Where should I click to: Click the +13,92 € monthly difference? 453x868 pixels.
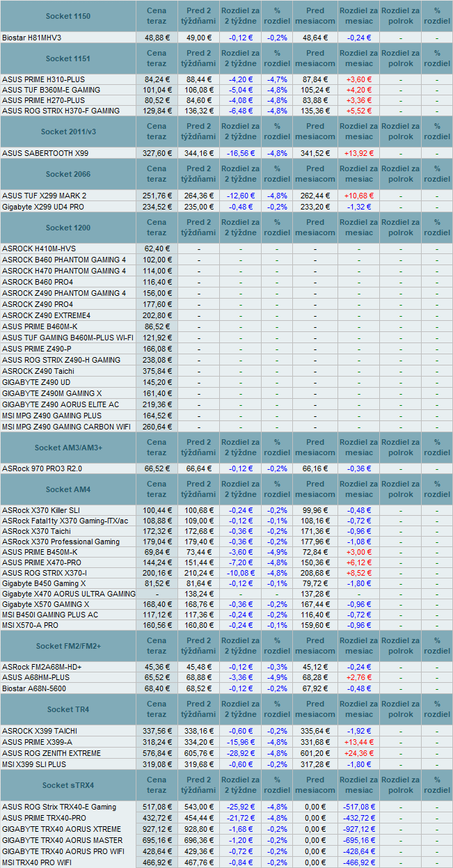click(358, 152)
